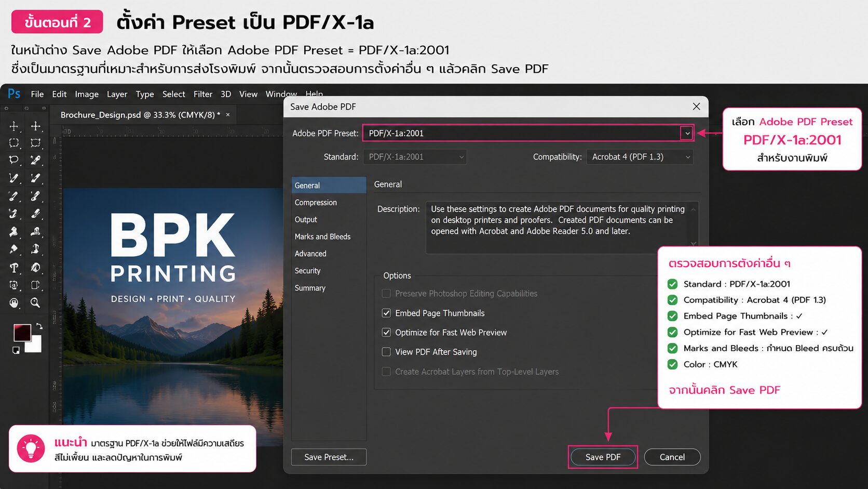This screenshot has width=868, height=489.
Task: Select the General category
Action: 329,186
